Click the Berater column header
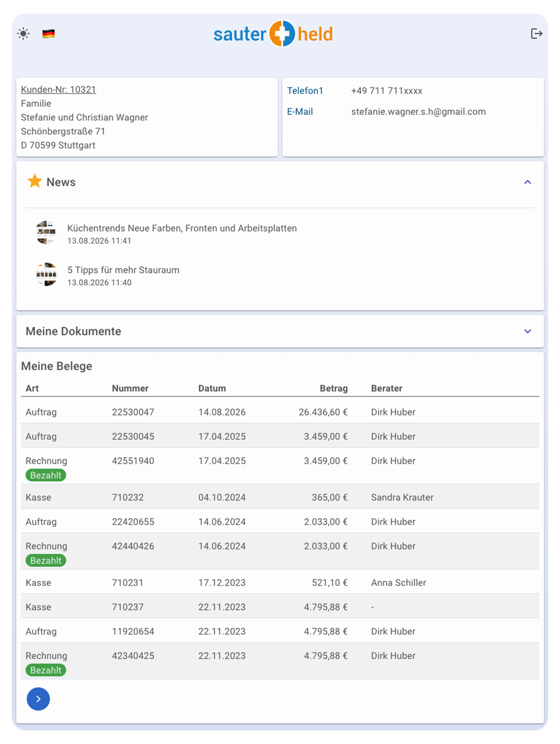Viewport: 560px width, 744px height. [x=387, y=388]
